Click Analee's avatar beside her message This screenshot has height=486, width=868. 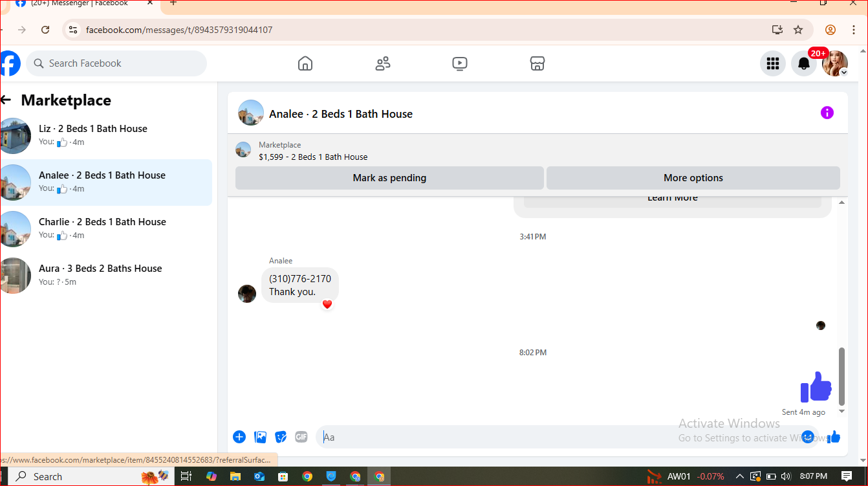coord(247,294)
